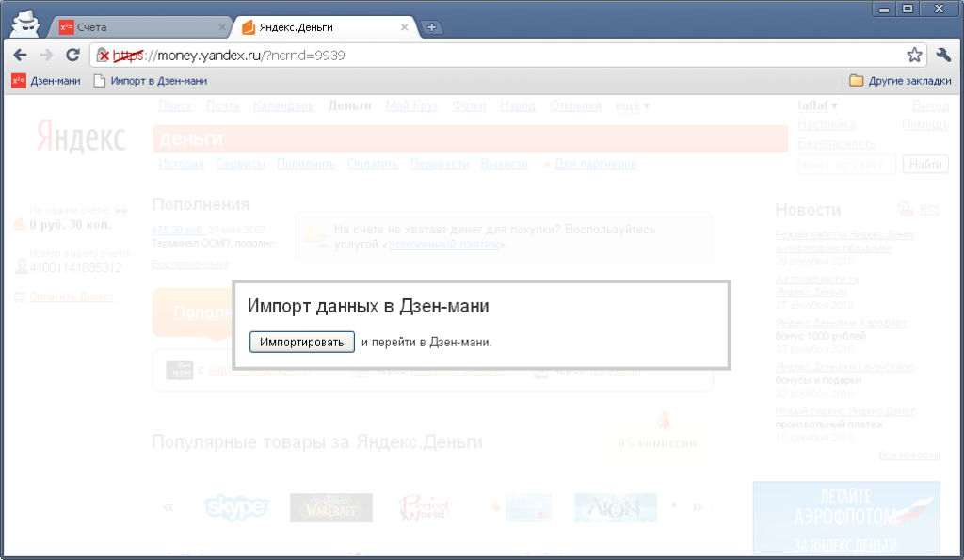Switch to the Счета tab
Screen dimensions: 964x560
tap(141, 27)
